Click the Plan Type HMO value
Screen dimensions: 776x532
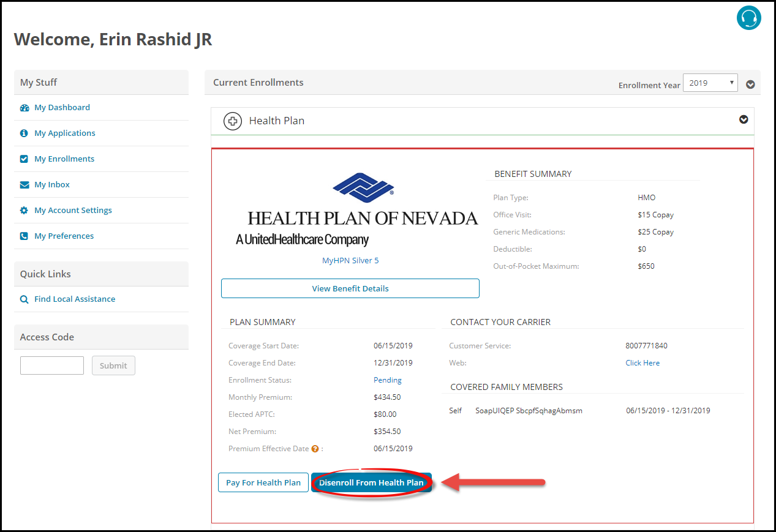pyautogui.click(x=646, y=198)
